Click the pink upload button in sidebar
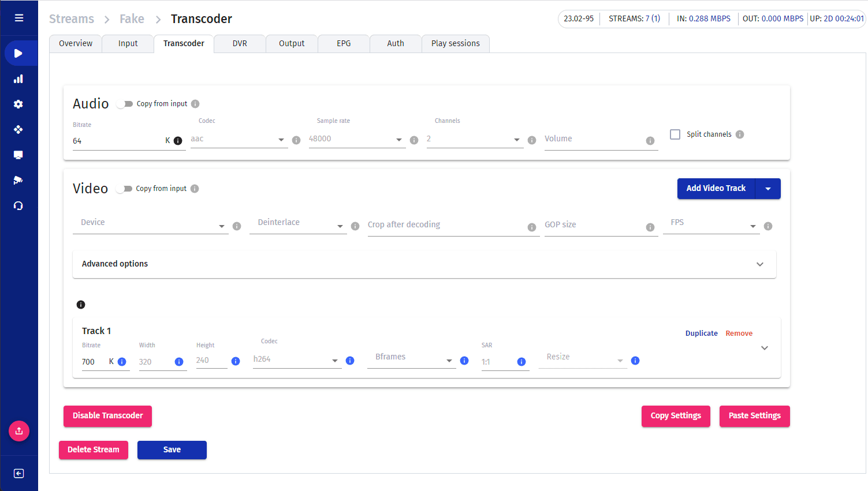The width and height of the screenshot is (868, 491). (19, 431)
